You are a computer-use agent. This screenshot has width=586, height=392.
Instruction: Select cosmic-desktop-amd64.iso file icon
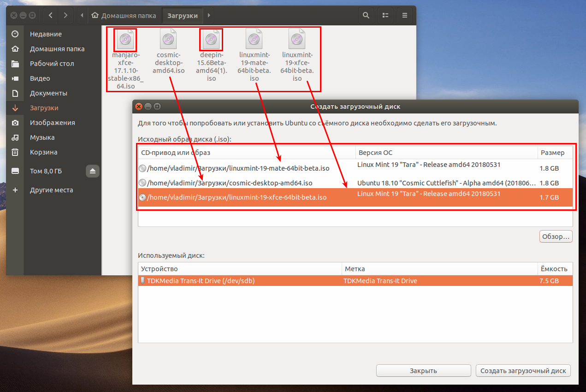click(168, 39)
